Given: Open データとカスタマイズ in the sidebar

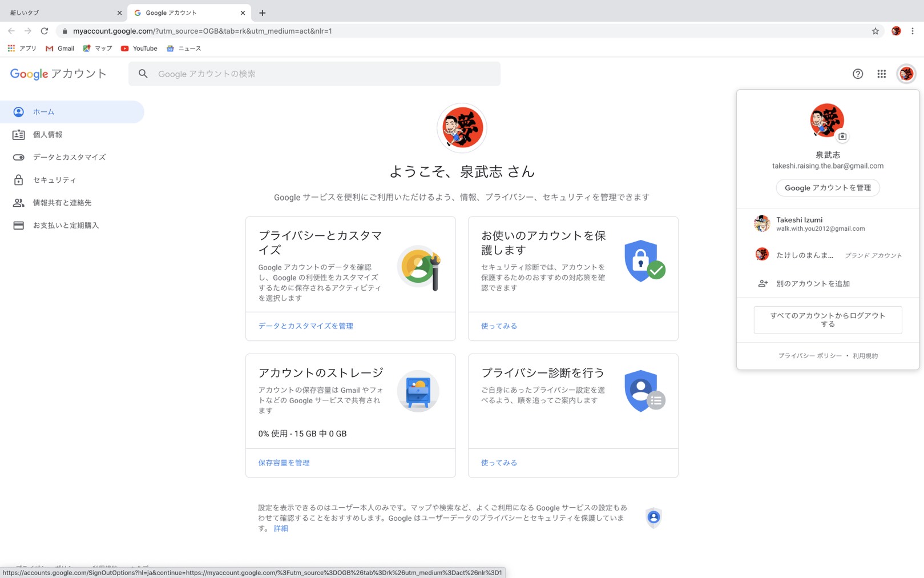Looking at the screenshot, I should coord(72,157).
